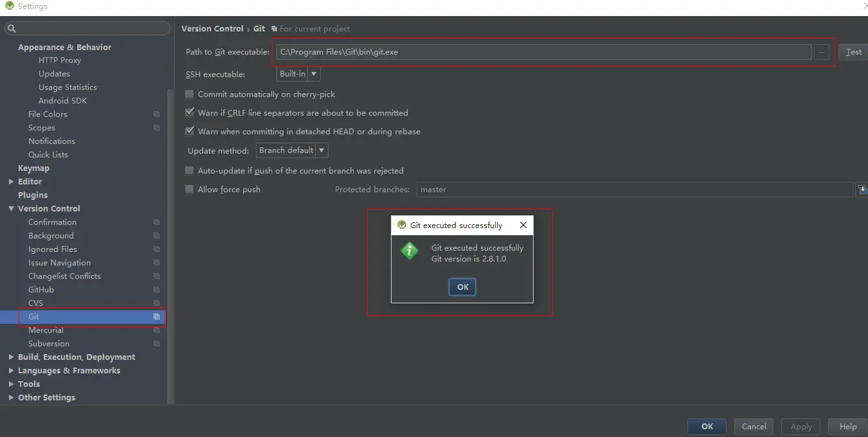Toggle Warn when committing in detached HEAD
Image resolution: width=868 pixels, height=437 pixels.
[x=190, y=131]
